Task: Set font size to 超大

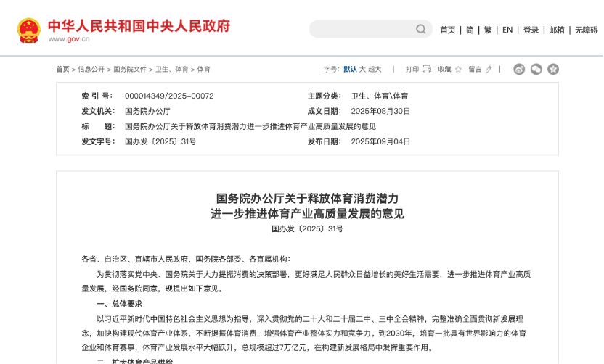Action: point(375,70)
